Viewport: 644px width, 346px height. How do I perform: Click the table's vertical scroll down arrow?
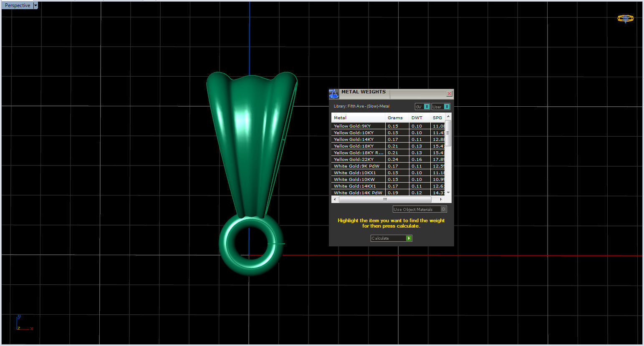tap(448, 193)
